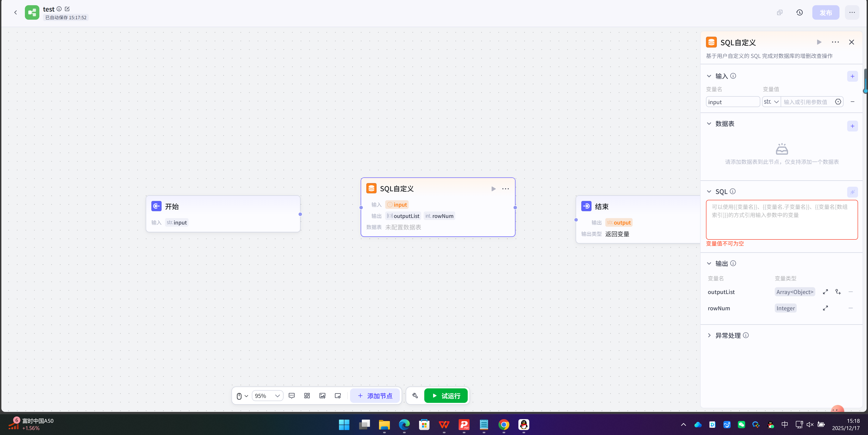Image resolution: width=868 pixels, height=435 pixels.
Task: Open the 95% zoom level dropdown
Action: pos(267,396)
